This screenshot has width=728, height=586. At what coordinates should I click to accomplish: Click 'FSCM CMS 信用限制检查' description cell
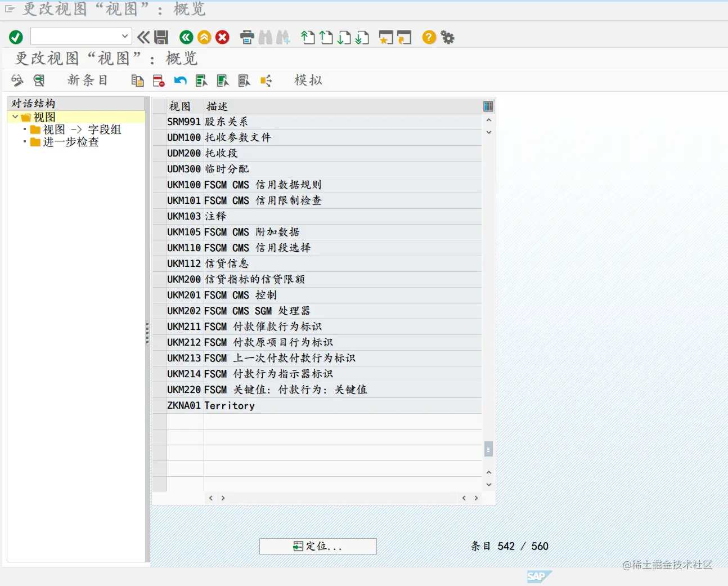point(343,200)
